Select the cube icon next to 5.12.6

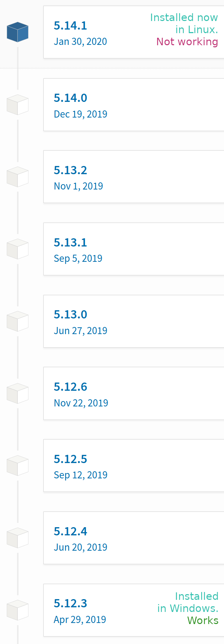coord(17,393)
